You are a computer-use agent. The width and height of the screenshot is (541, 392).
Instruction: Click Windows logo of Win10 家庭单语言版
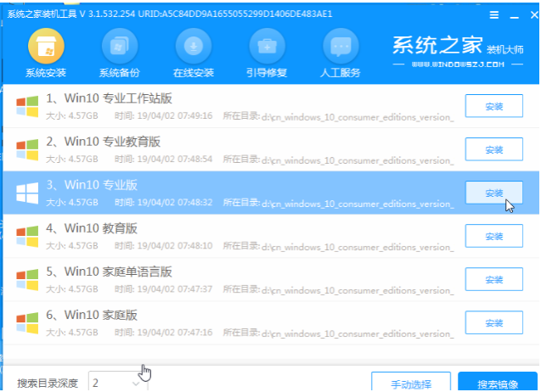pyautogui.click(x=27, y=280)
